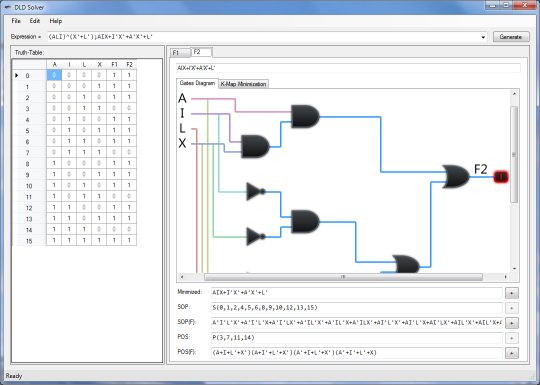
Task: Click the A column header in truth table
Action: pyautogui.click(x=54, y=64)
